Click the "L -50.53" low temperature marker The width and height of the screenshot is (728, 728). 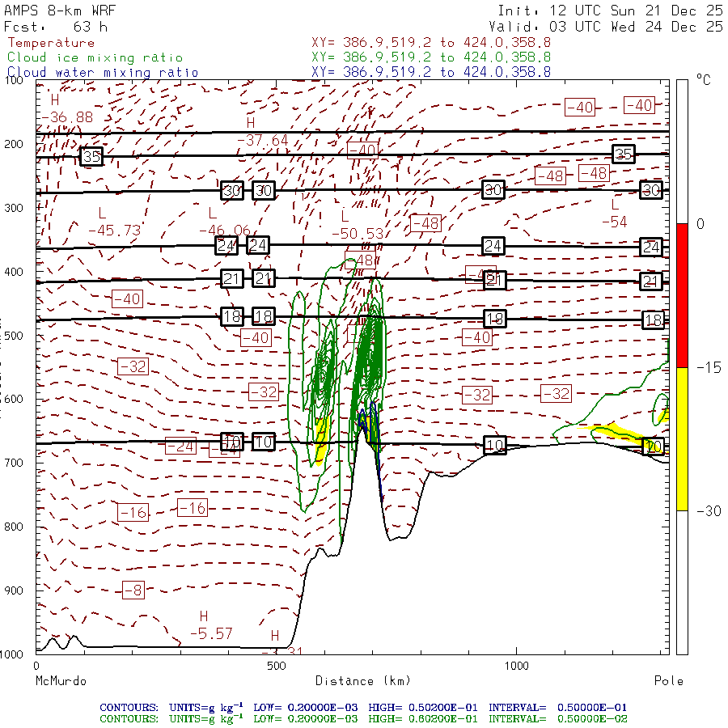pos(358,225)
